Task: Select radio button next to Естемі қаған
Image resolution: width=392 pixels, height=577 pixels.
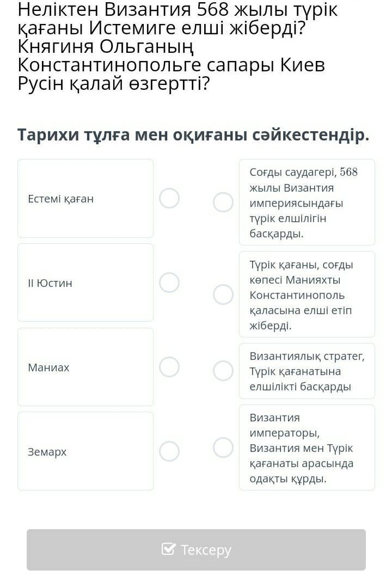Action: coord(169,198)
